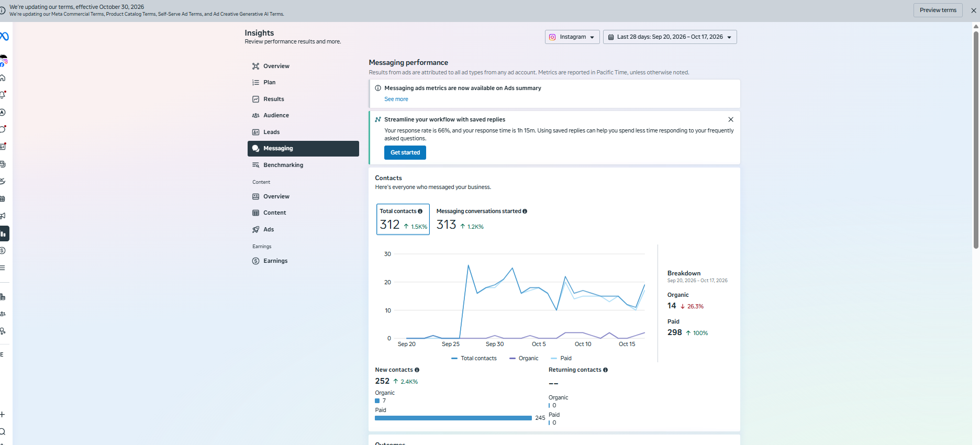This screenshot has width=980, height=445.
Task: Click the info icon beside Returning contacts
Action: pos(605,370)
